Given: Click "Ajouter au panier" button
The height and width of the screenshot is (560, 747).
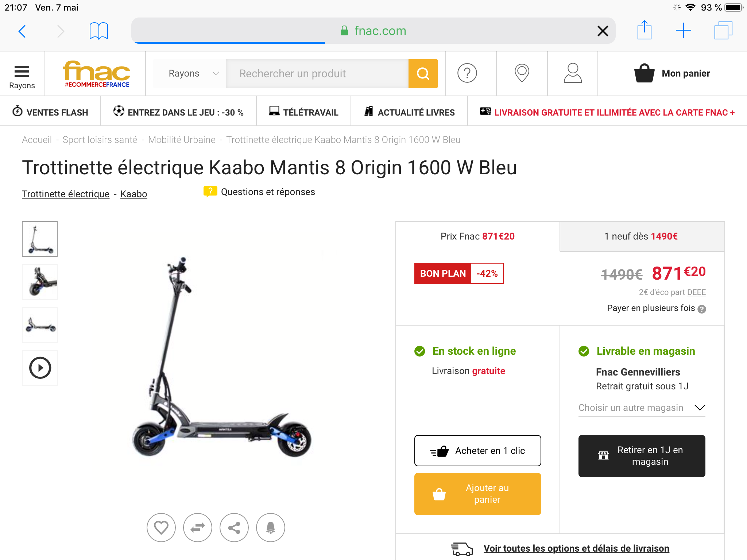Looking at the screenshot, I should (477, 494).
